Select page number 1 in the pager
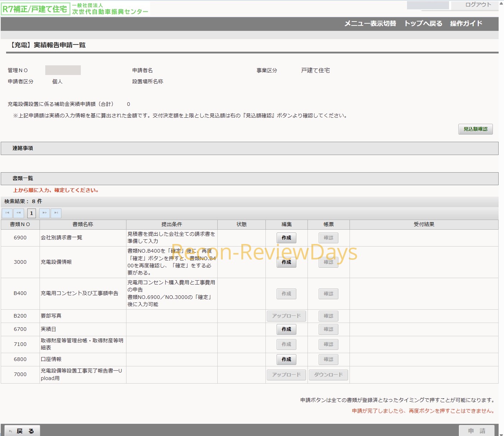The width and height of the screenshot is (504, 436). tap(32, 213)
